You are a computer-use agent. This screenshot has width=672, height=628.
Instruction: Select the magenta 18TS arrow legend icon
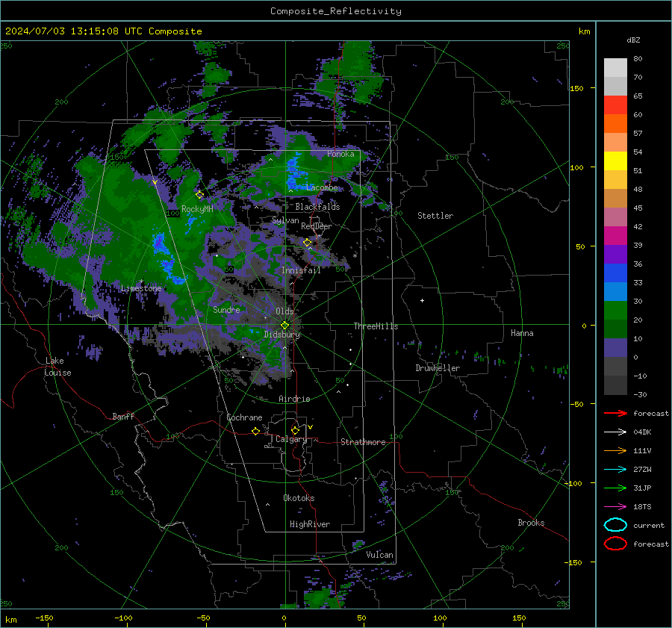(x=615, y=507)
